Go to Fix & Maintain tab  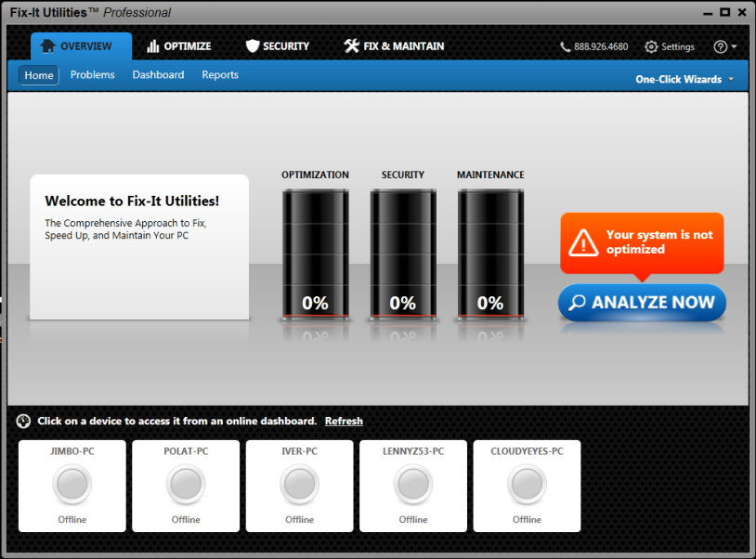[394, 46]
